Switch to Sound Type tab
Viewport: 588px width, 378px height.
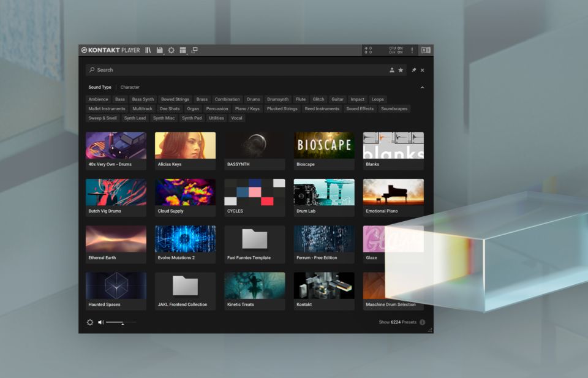tap(100, 88)
